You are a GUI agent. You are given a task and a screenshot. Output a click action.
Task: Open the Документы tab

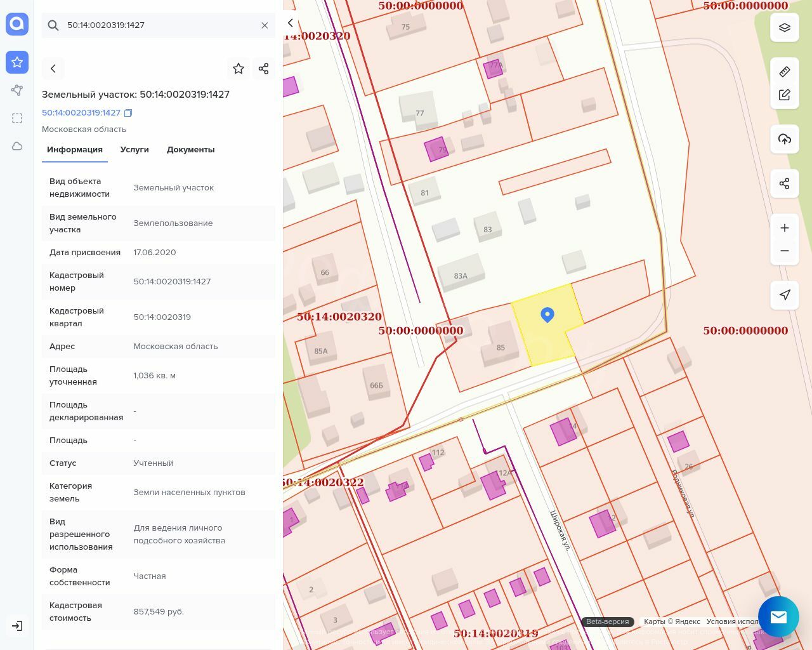coord(190,150)
